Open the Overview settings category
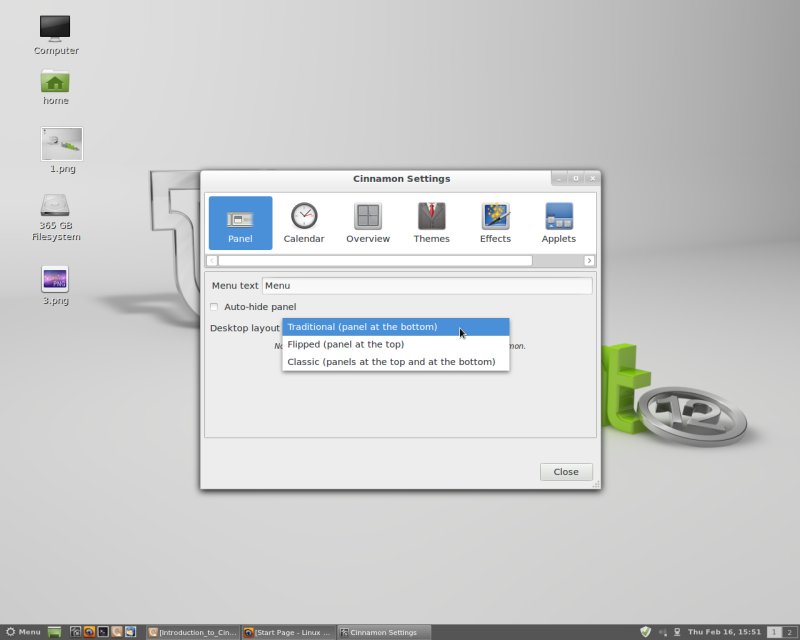Screen dimensions: 800x640 pos(368,223)
